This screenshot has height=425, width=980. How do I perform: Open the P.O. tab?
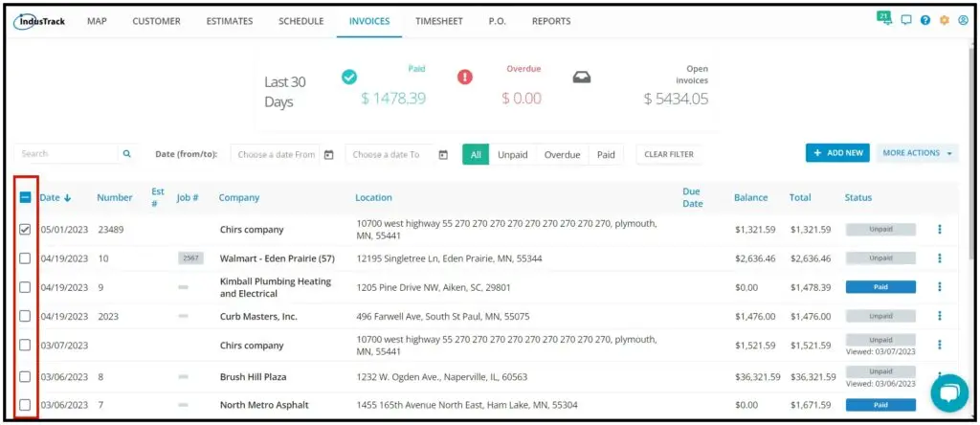point(498,21)
